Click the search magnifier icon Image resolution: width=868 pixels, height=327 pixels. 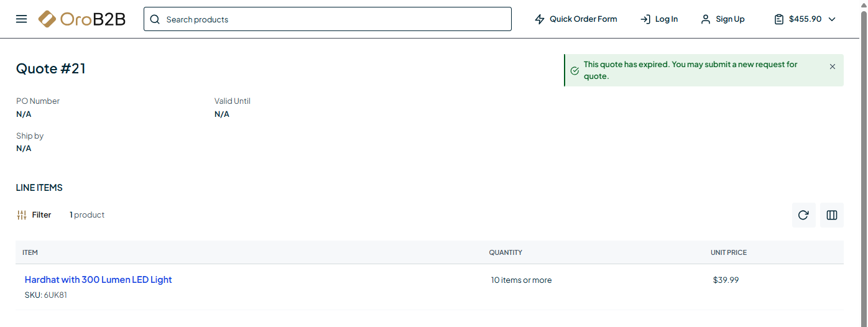click(x=155, y=19)
